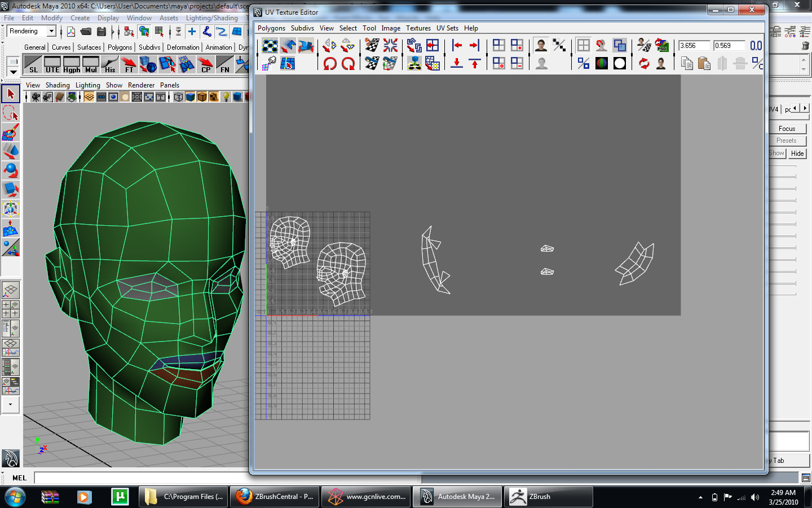Open the UV Sets menu

(447, 28)
